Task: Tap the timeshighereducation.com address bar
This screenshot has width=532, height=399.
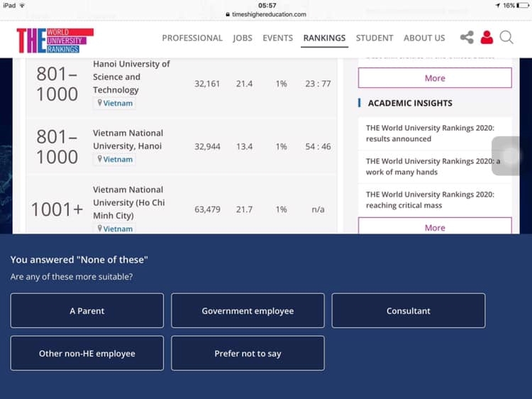Action: tap(266, 14)
